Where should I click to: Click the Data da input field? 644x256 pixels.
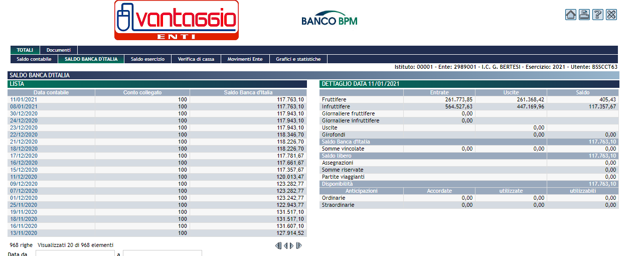(75, 253)
